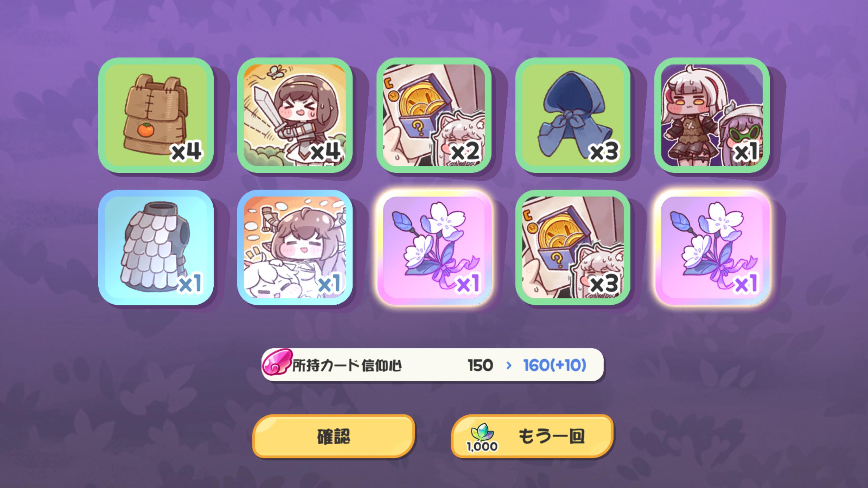Open the two characters card x1
This screenshot has width=868, height=488.
[x=712, y=115]
